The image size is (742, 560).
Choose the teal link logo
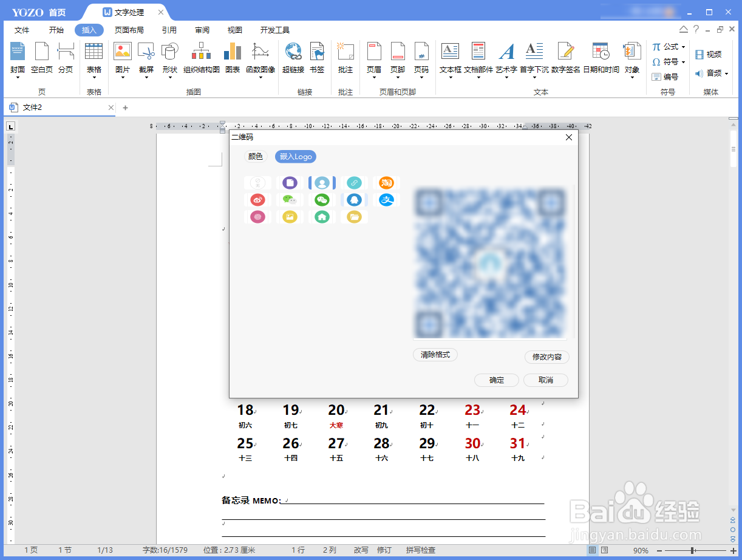click(x=354, y=183)
